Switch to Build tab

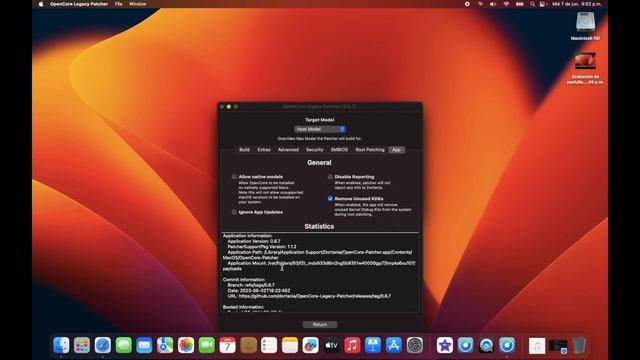(x=244, y=150)
